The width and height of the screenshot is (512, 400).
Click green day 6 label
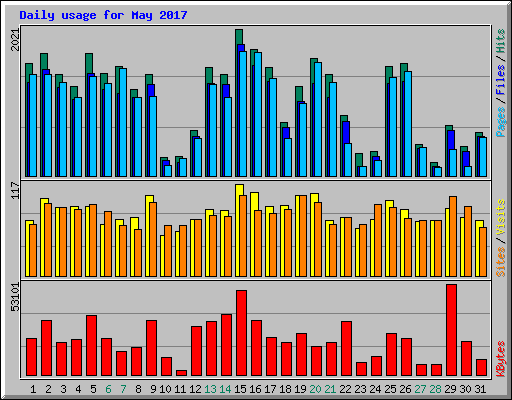coord(108,389)
